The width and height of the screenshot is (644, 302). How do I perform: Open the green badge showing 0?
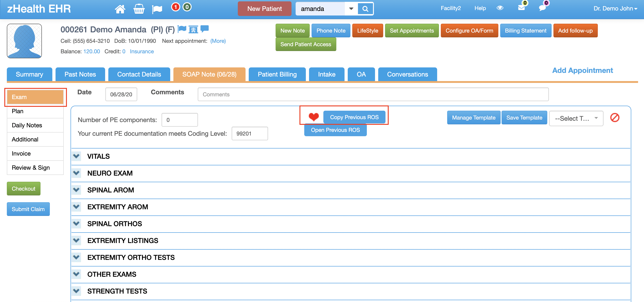point(187,7)
